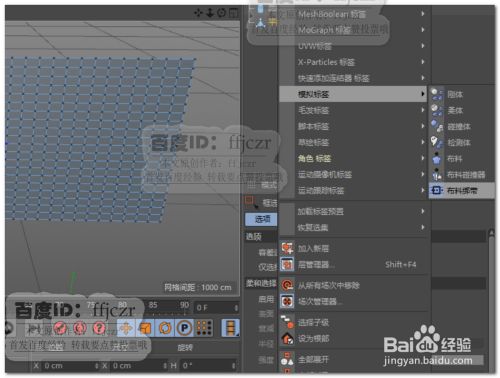Viewport: 500px width, 378px height.
Task: Click the red record active objects key icon
Action: [x=60, y=328]
